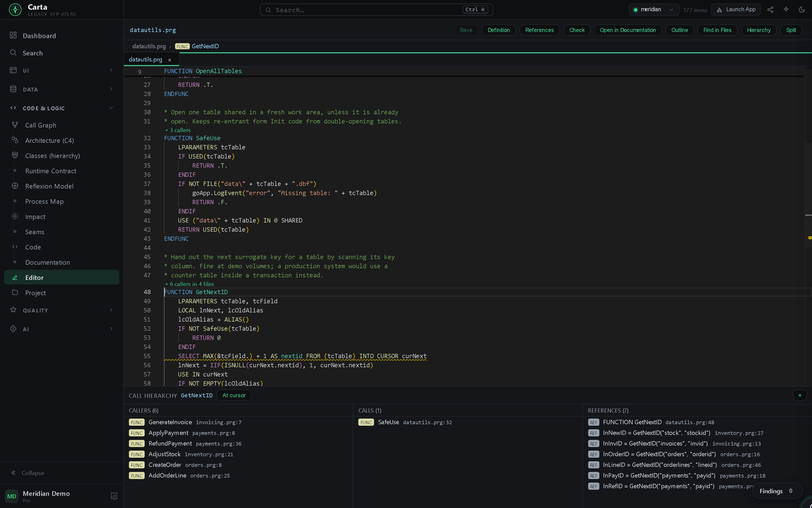This screenshot has height=508, width=812.
Task: Click Find in Files
Action: (717, 30)
